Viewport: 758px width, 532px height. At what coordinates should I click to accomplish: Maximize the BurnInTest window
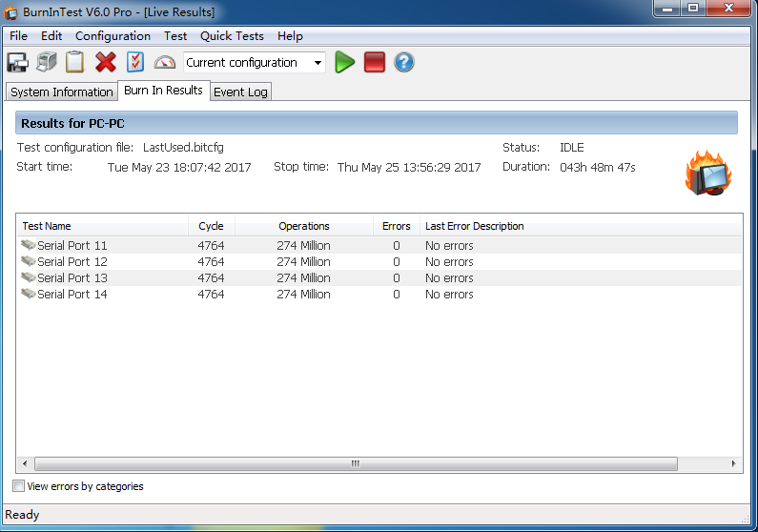tap(693, 9)
